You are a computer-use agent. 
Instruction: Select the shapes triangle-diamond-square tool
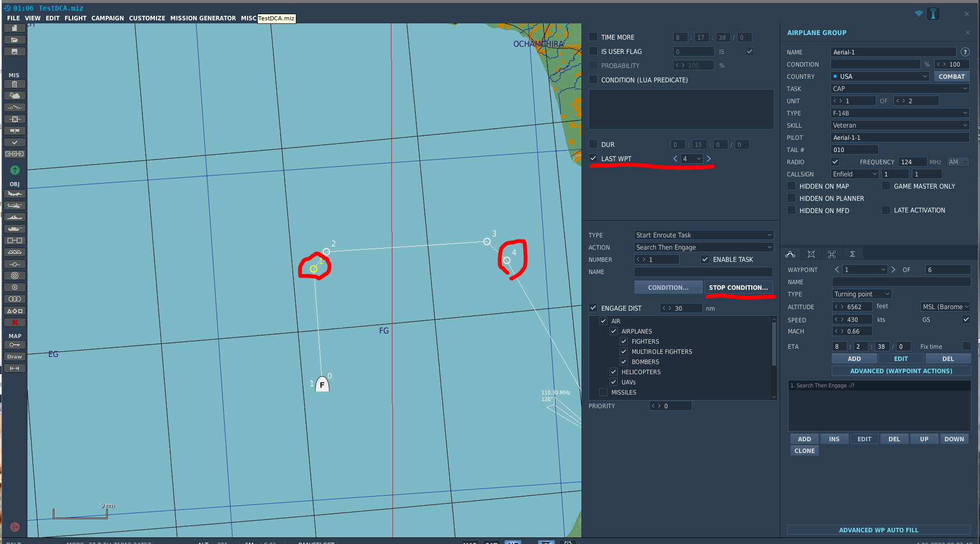[x=15, y=311]
